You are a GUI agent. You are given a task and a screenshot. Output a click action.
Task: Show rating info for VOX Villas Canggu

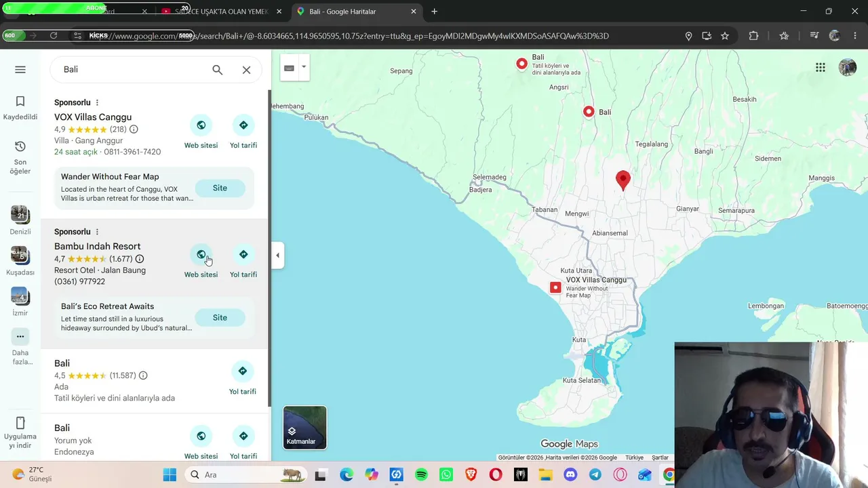click(x=134, y=129)
